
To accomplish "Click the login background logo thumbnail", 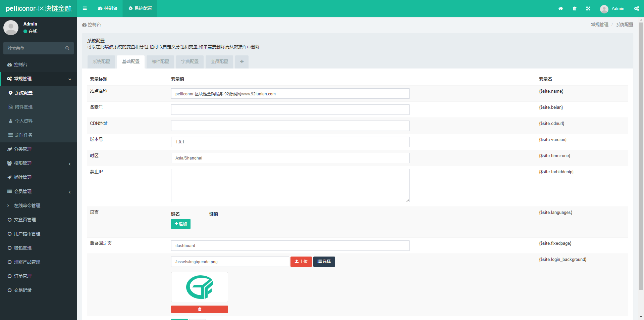I will pyautogui.click(x=200, y=287).
